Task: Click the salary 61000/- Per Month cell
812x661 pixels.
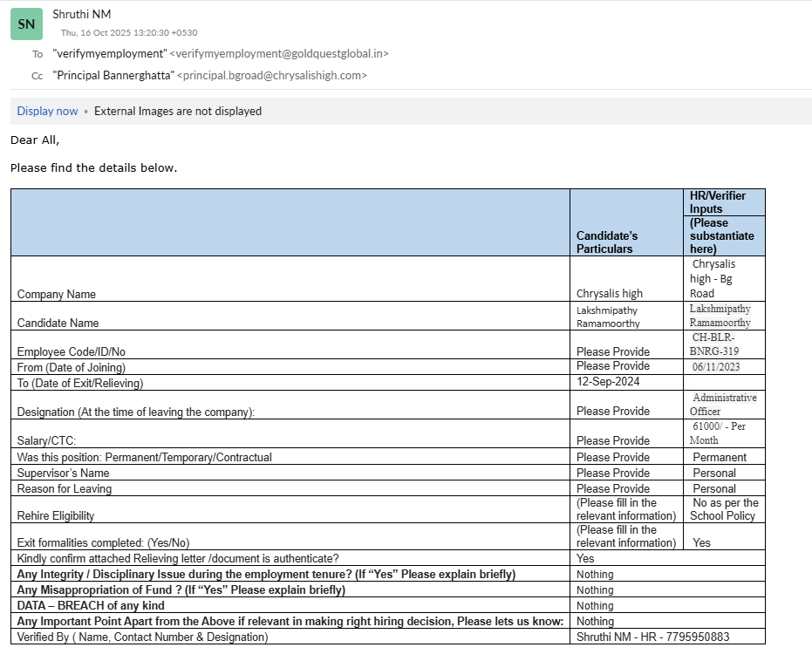Action: point(717,433)
